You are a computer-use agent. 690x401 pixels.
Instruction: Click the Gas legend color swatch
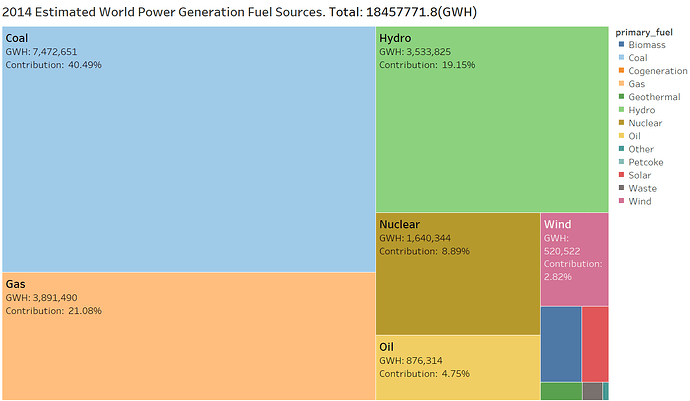pos(621,84)
